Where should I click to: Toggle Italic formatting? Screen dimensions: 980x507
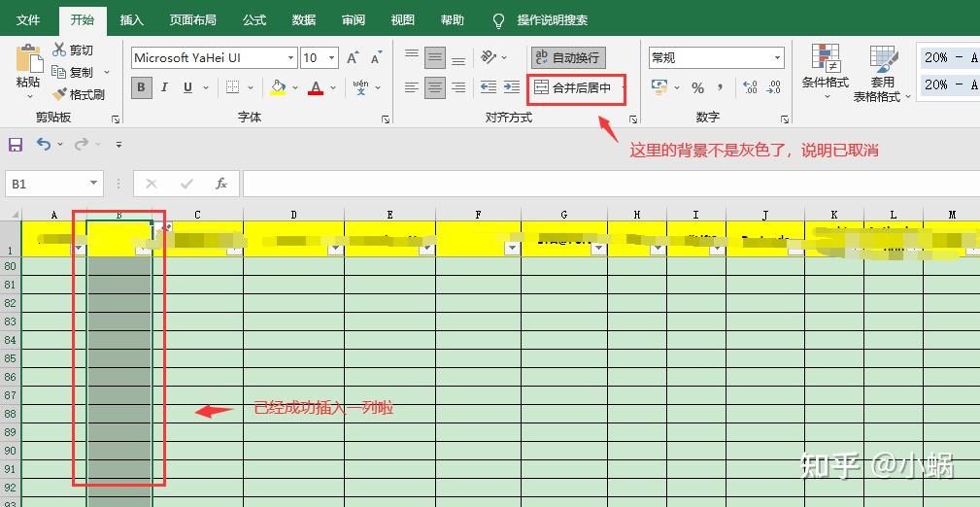(164, 87)
